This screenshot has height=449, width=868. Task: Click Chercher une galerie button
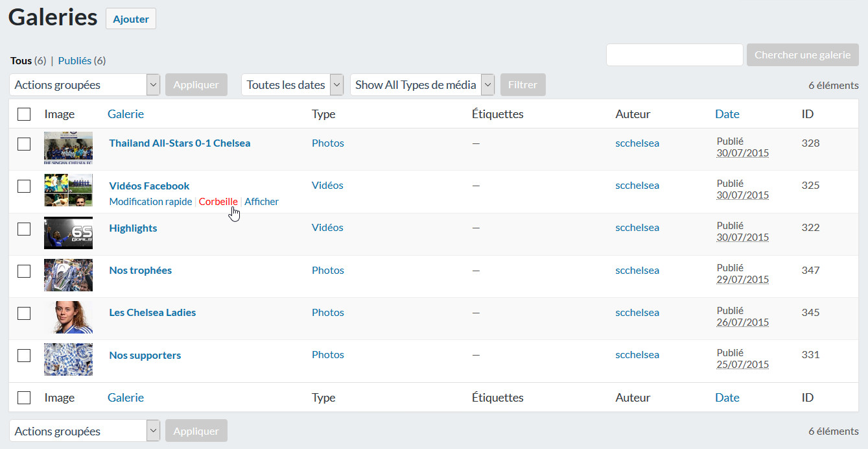pos(803,55)
